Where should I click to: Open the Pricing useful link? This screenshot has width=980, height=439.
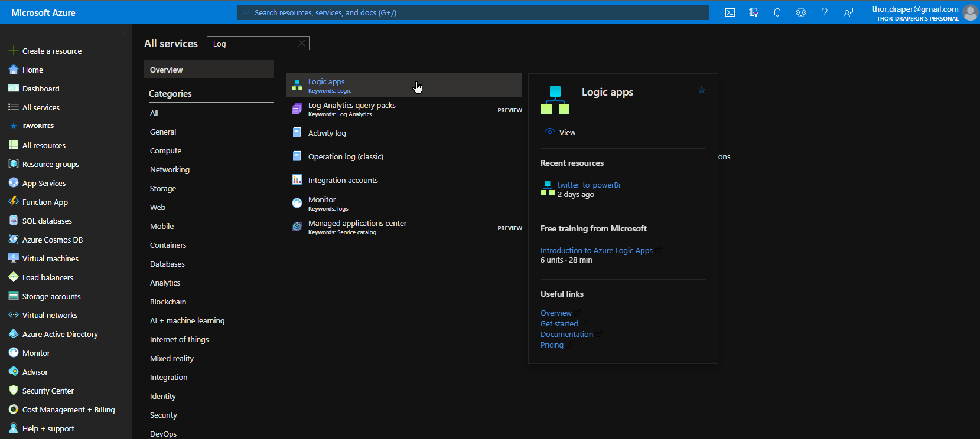click(x=552, y=345)
